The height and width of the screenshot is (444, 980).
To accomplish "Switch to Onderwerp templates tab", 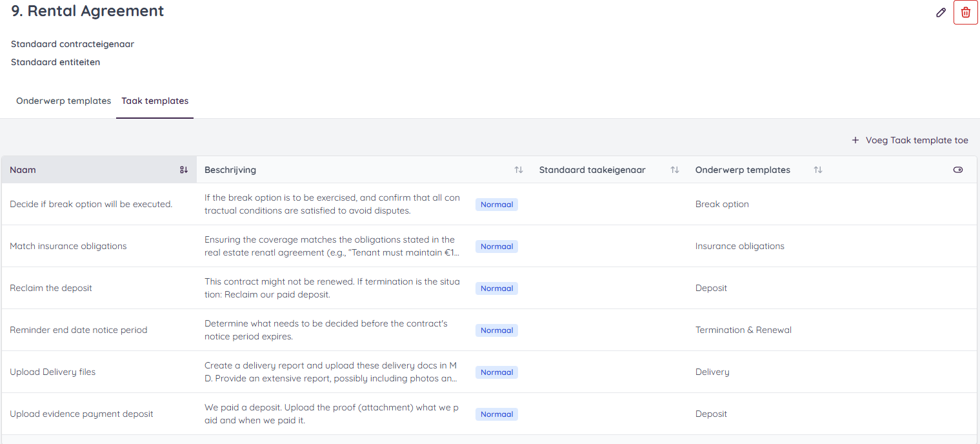I will coord(63,101).
